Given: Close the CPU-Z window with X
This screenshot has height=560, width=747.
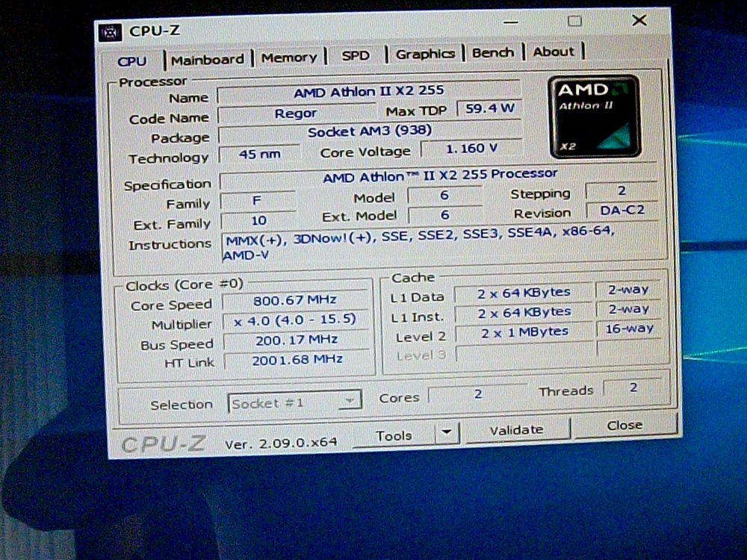Looking at the screenshot, I should click(639, 20).
